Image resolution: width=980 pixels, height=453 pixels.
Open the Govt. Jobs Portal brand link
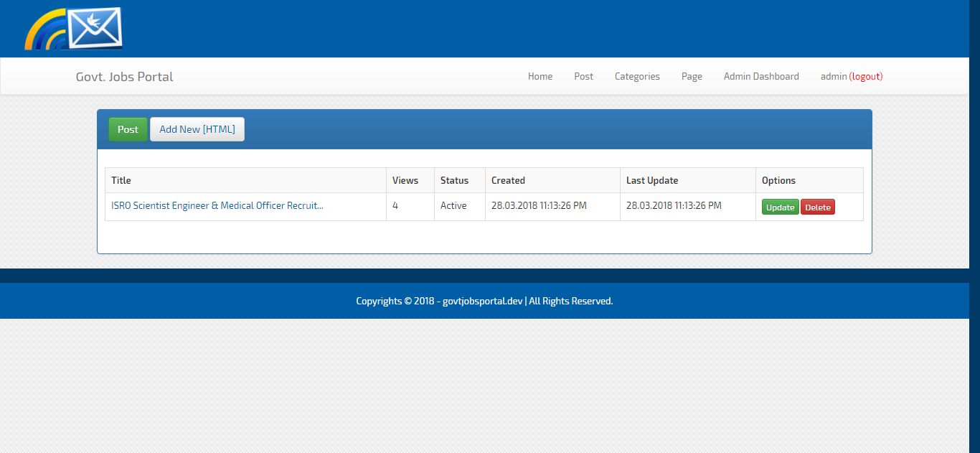[x=124, y=77]
